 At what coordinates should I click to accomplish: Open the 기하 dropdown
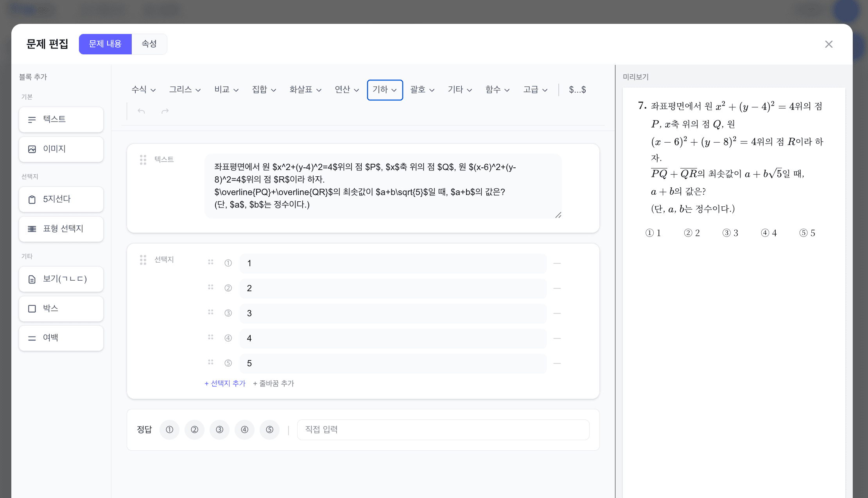click(x=385, y=90)
